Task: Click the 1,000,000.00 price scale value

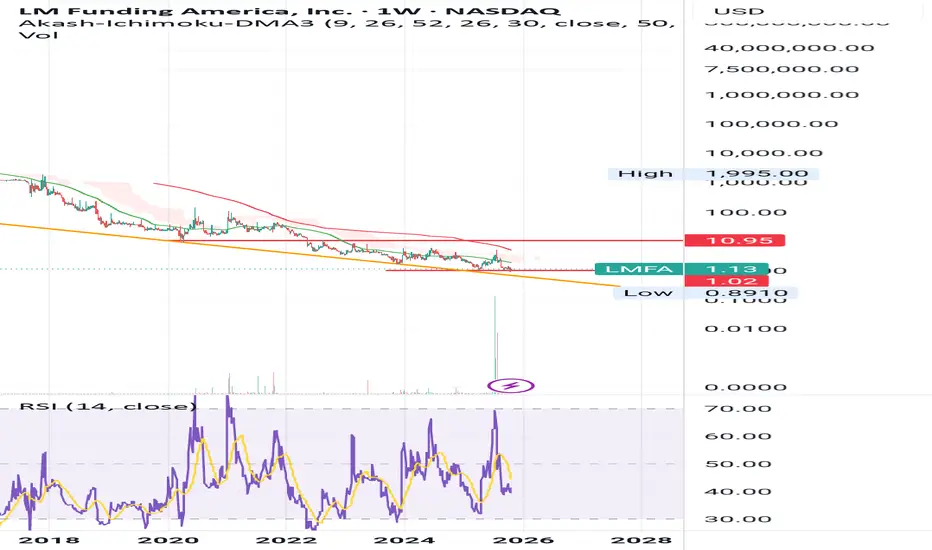Action: [782, 95]
